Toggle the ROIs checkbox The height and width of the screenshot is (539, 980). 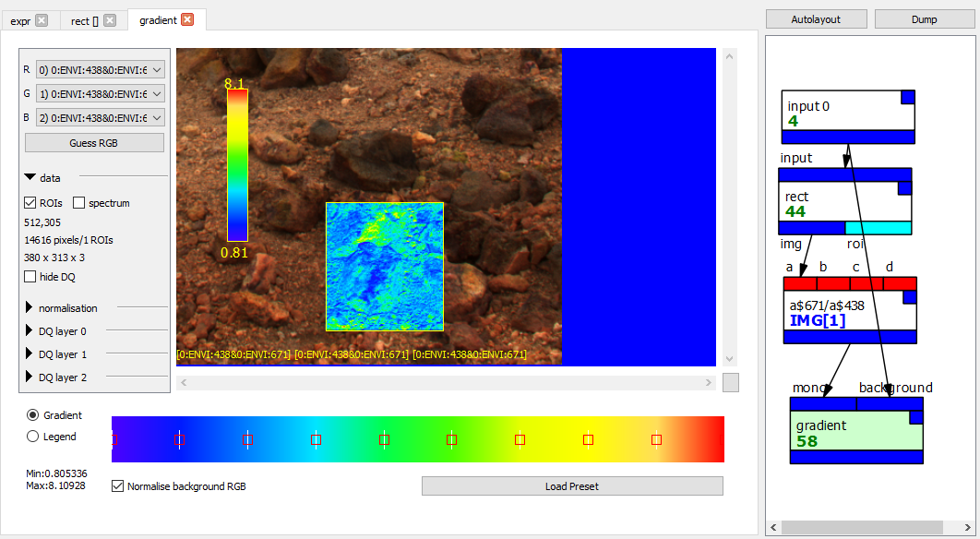(30, 203)
